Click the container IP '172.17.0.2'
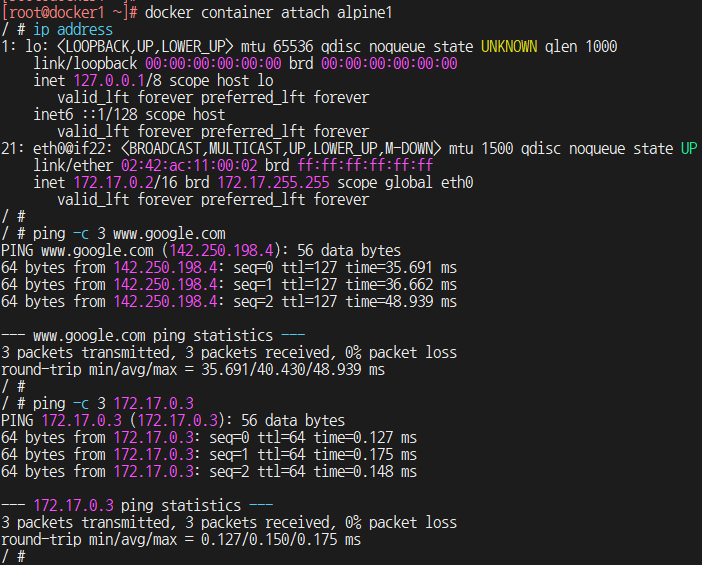The width and height of the screenshot is (702, 565). [x=113, y=183]
